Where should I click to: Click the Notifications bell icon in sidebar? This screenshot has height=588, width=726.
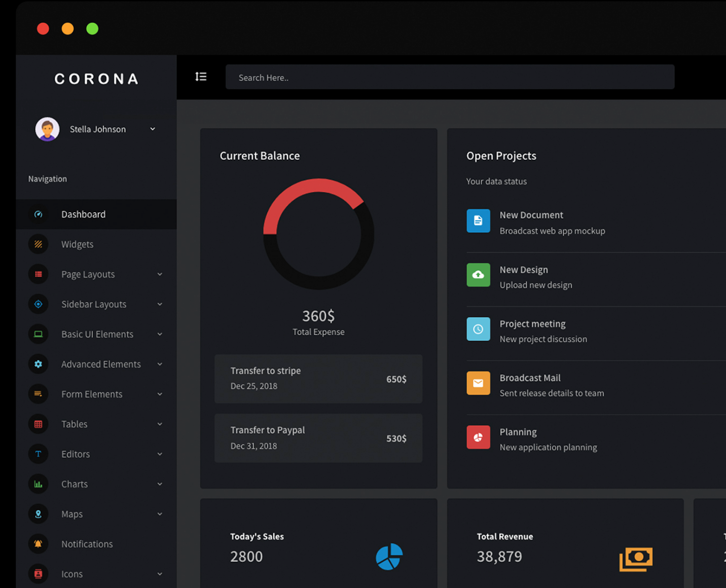(x=38, y=544)
